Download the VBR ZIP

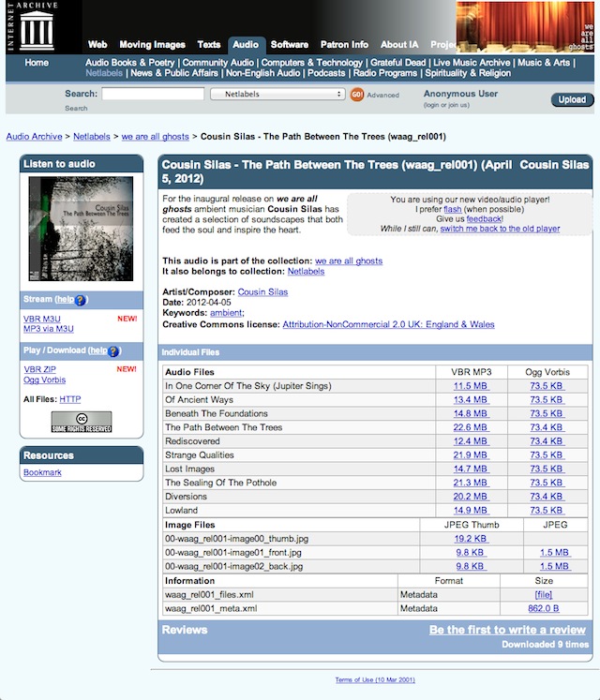[39, 369]
